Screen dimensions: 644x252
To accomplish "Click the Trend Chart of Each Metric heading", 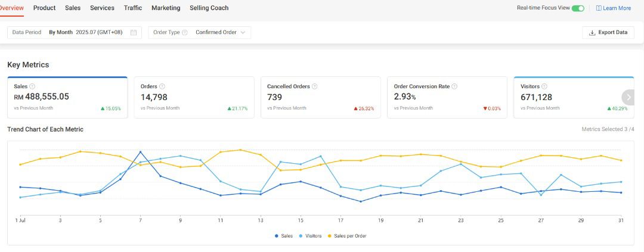I will tap(45, 129).
